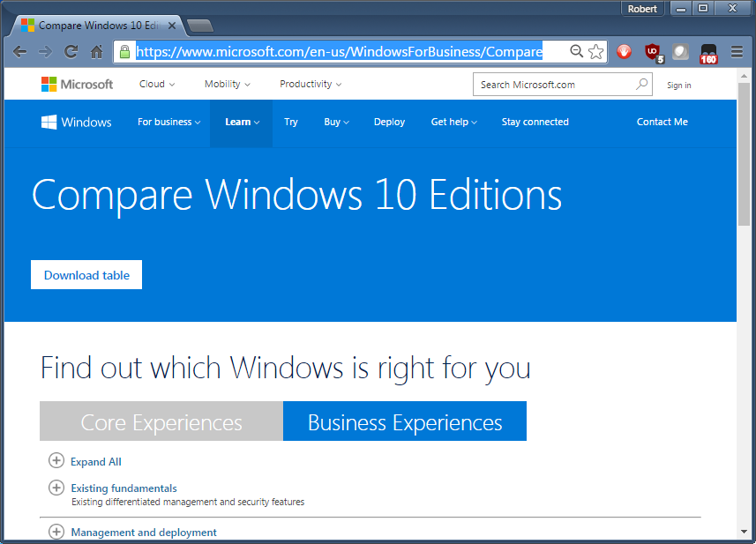Switch to the Business Experiences tab
The height and width of the screenshot is (544, 756).
405,421
